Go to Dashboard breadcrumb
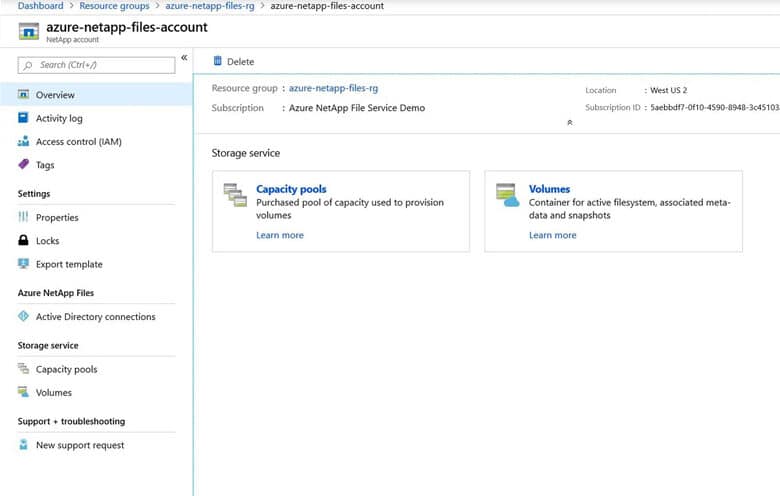Screen dimensions: 780x496 pyautogui.click(x=40, y=6)
